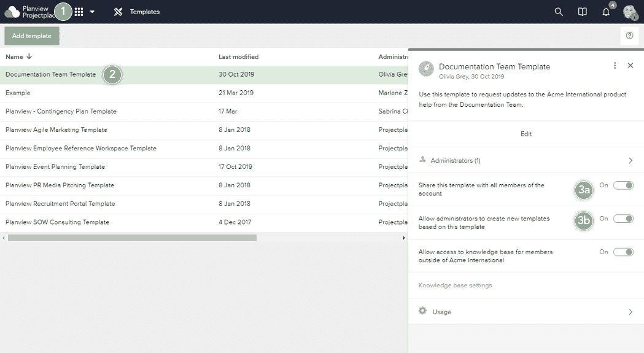Open the knowledge book icon

[583, 12]
